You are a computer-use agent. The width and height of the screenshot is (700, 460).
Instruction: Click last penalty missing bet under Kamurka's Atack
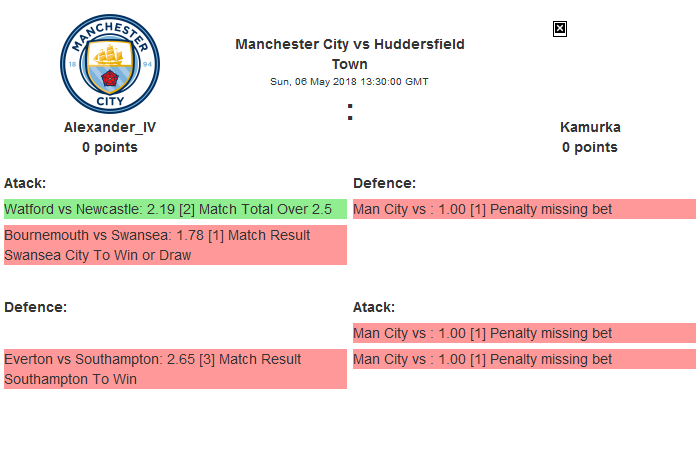pyautogui.click(x=524, y=359)
